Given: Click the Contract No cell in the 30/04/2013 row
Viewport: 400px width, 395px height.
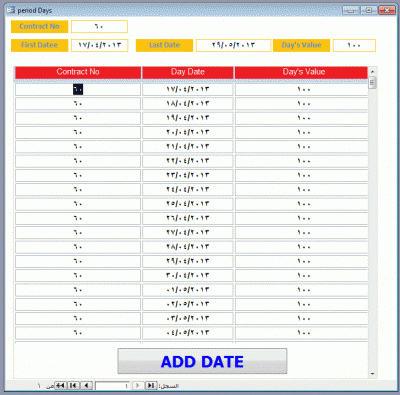Looking at the screenshot, I should pyautogui.click(x=78, y=276).
